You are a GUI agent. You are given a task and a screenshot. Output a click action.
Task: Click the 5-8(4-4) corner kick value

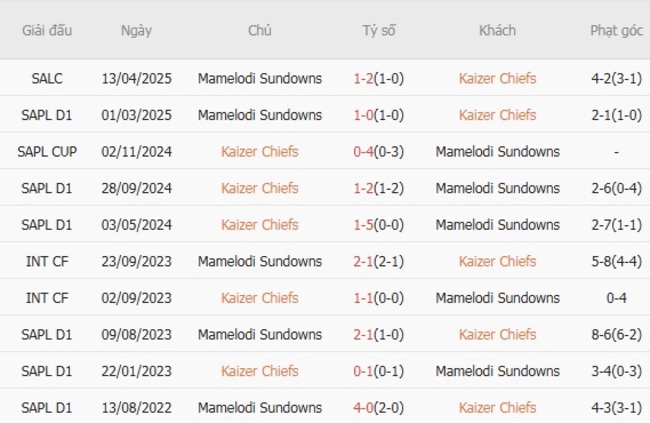[x=616, y=261]
